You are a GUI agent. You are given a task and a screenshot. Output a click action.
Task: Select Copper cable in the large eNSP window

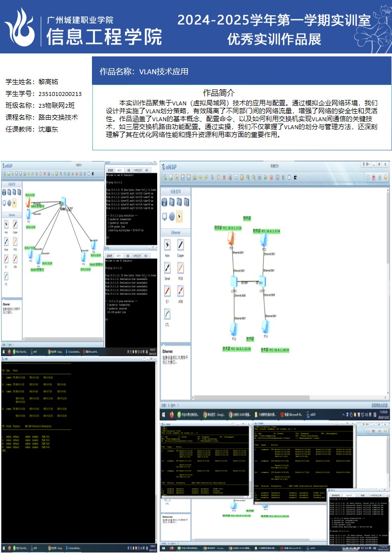point(180,245)
